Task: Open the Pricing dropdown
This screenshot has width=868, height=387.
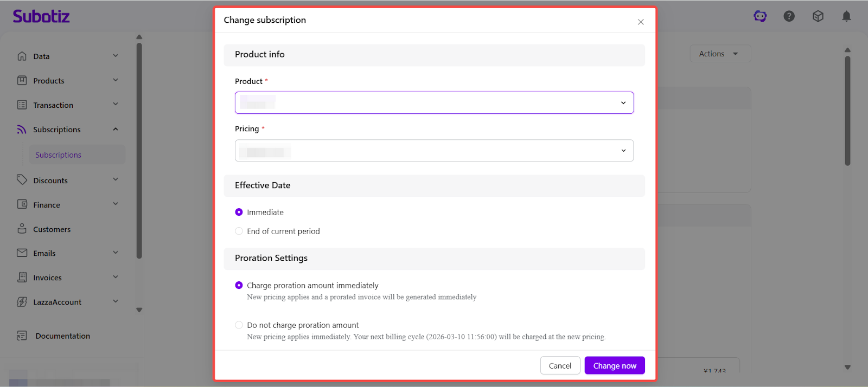Action: pos(434,151)
